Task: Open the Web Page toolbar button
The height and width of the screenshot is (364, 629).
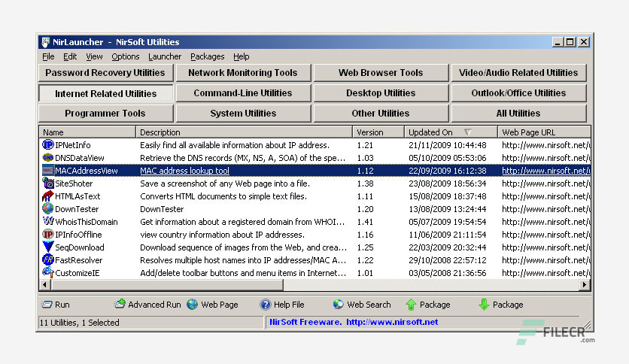Action: tap(213, 305)
